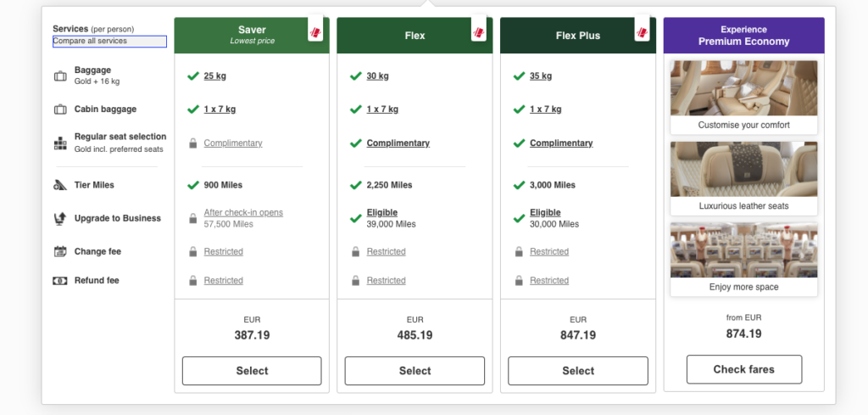Open Restricted change fee link in Flex Plus
Image resolution: width=868 pixels, height=415 pixels.
coord(549,251)
